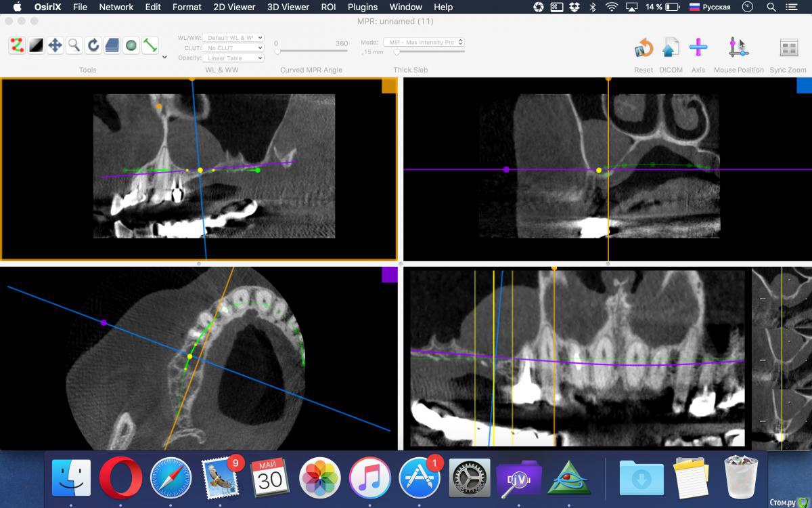The width and height of the screenshot is (812, 508).
Task: Toggle the Axis display
Action: tap(698, 48)
